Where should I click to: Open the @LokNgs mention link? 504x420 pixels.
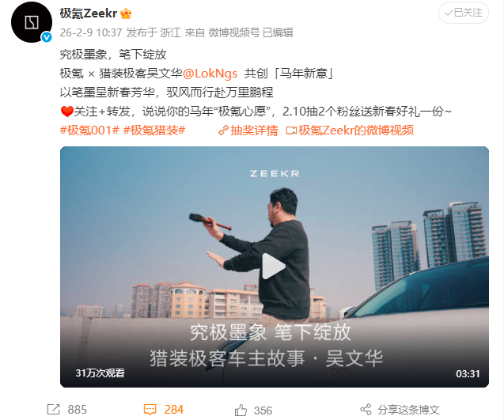[210, 74]
